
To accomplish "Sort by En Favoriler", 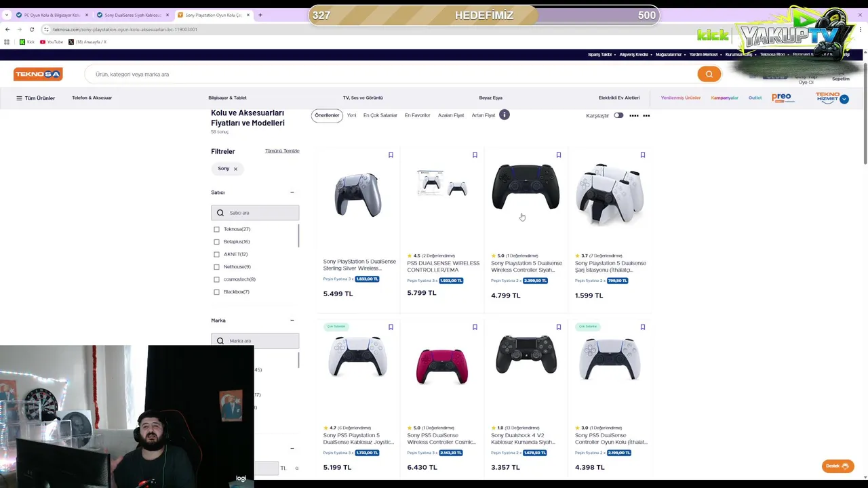I will pos(418,115).
